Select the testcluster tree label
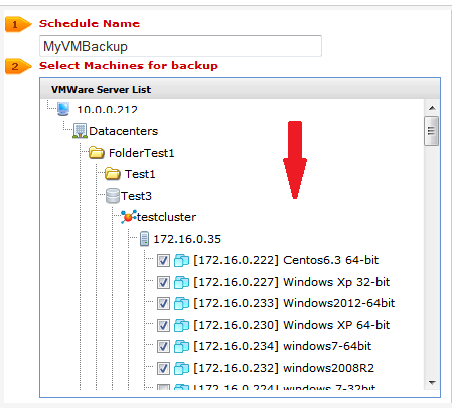452x408 pixels. [166, 217]
